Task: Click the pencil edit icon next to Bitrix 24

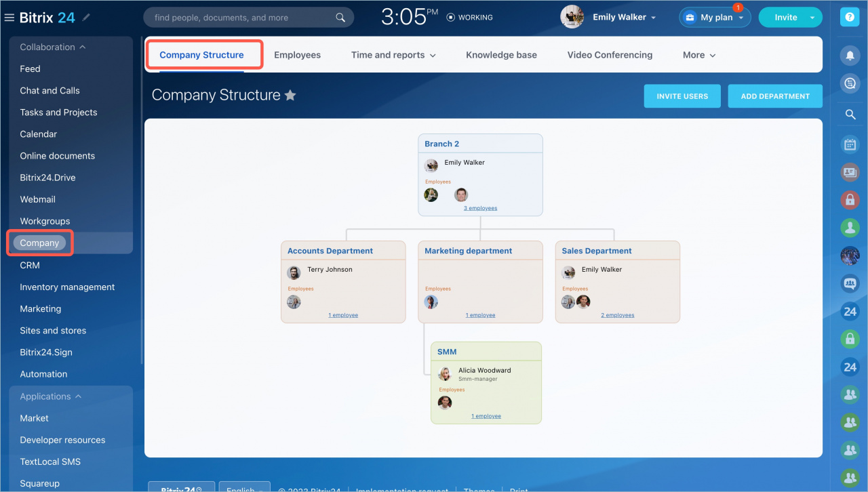Action: pos(86,18)
